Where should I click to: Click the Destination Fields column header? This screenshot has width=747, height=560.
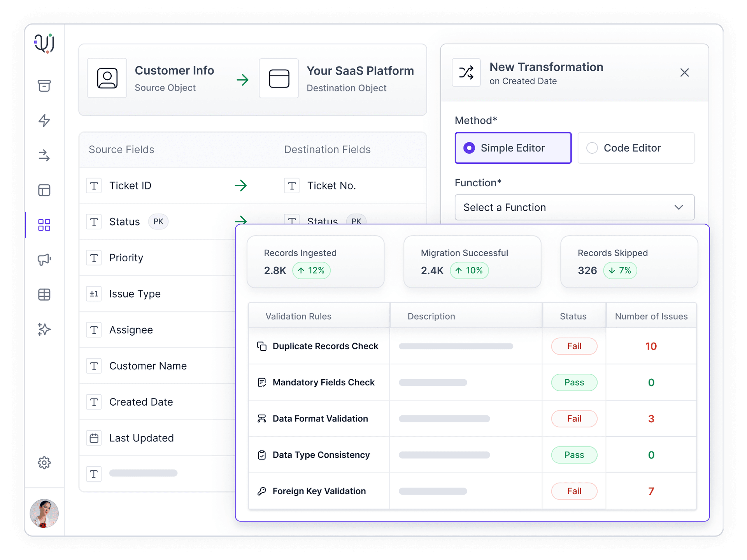click(327, 150)
